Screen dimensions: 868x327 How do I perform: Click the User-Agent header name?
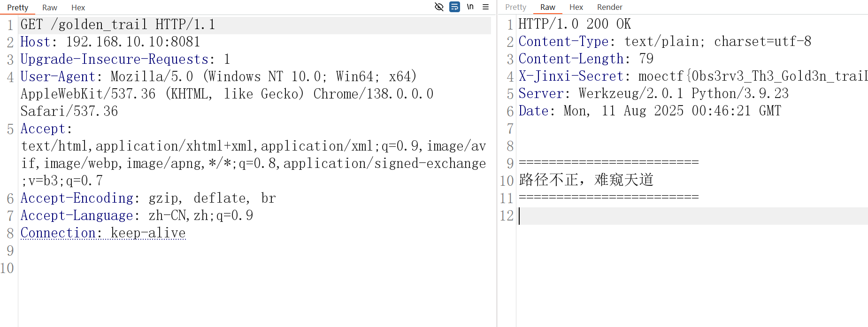58,76
